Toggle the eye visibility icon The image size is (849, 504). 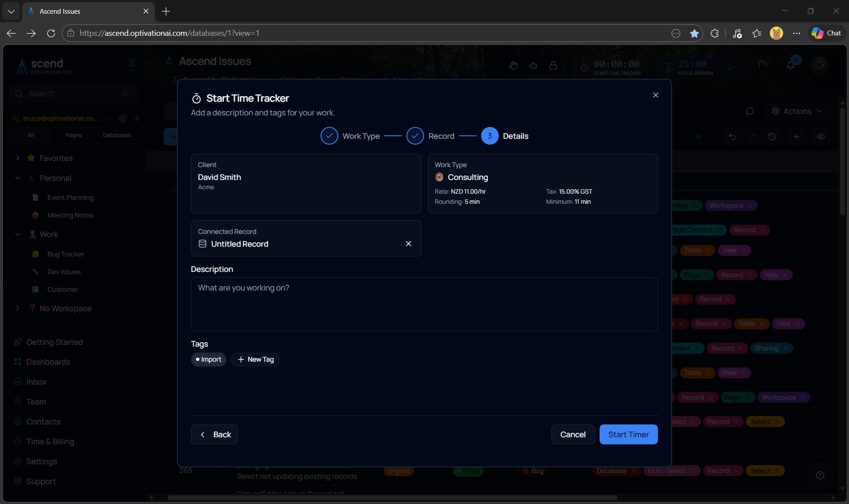point(821,137)
